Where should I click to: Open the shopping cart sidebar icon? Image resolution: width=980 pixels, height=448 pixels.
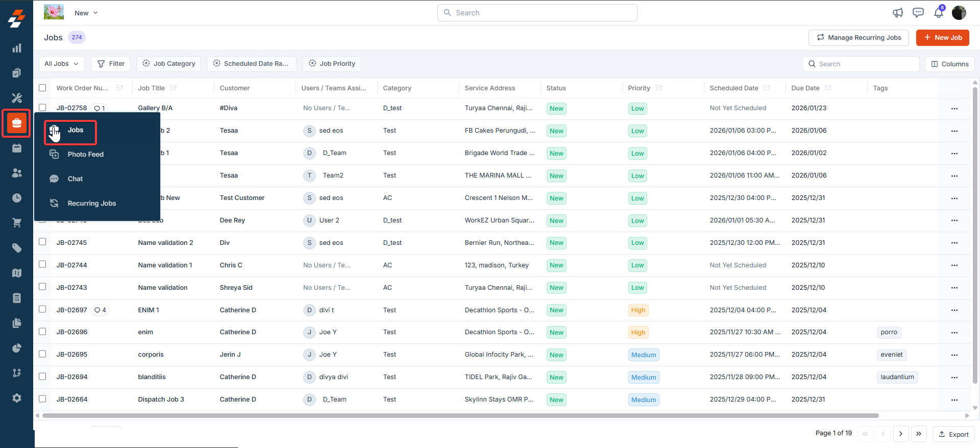tap(17, 223)
